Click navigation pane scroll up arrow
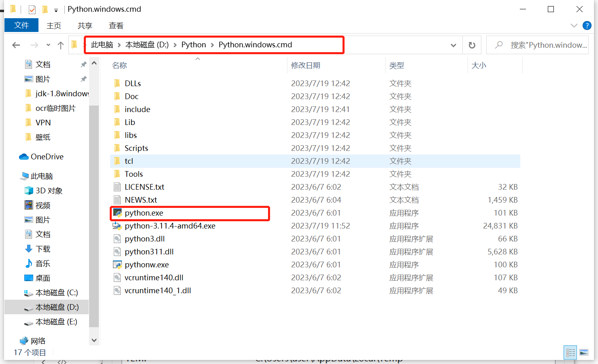The width and height of the screenshot is (598, 364). 94,63
